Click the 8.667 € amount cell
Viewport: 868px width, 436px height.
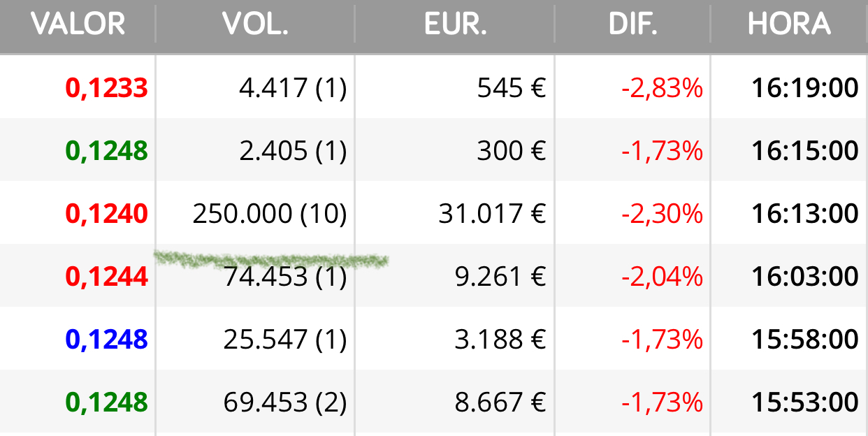coord(500,402)
